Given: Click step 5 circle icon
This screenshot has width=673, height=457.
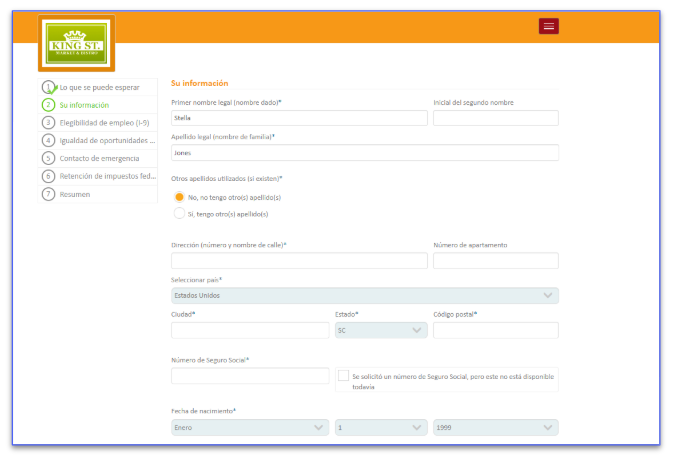Looking at the screenshot, I should [48, 158].
